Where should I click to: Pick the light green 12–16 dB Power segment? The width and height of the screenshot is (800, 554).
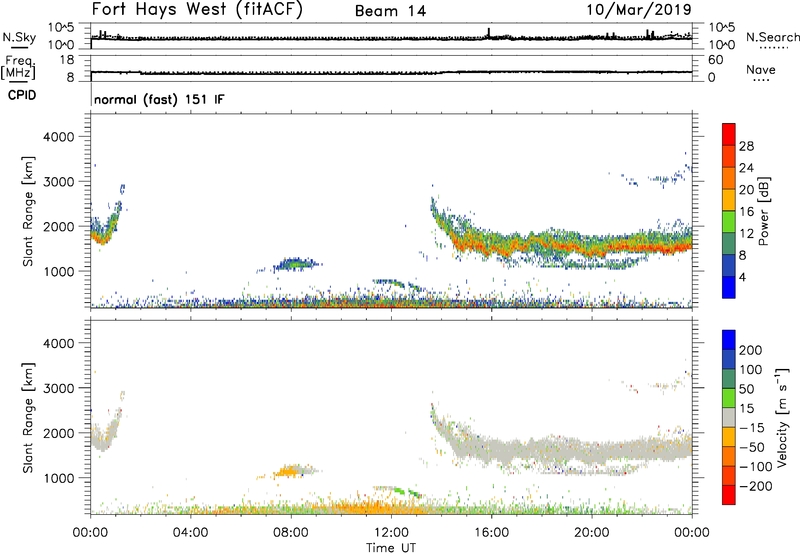coord(729,222)
